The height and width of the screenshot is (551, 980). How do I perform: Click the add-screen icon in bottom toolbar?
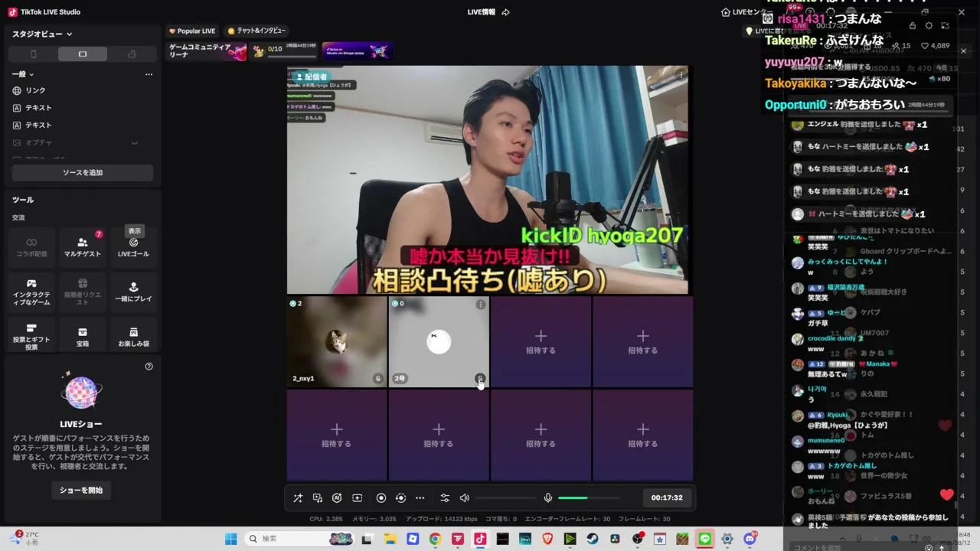[357, 497]
